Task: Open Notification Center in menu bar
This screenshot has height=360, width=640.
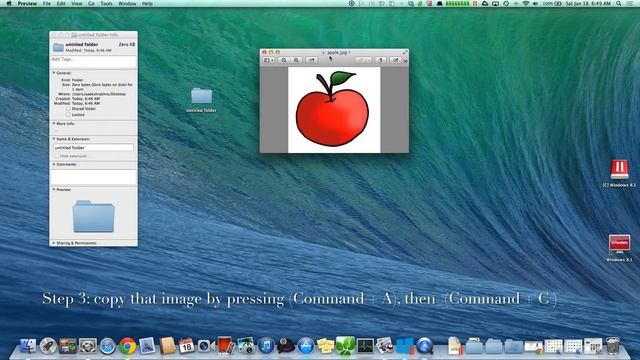Action: point(631,3)
